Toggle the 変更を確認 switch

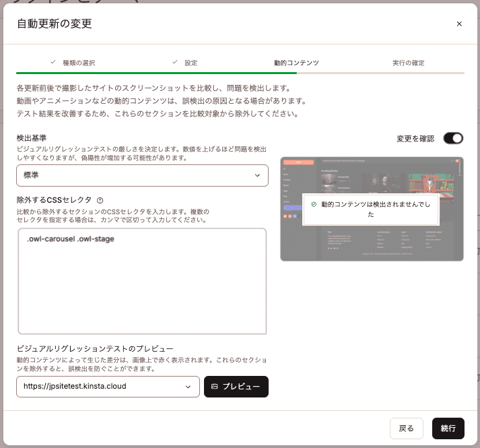pos(453,139)
